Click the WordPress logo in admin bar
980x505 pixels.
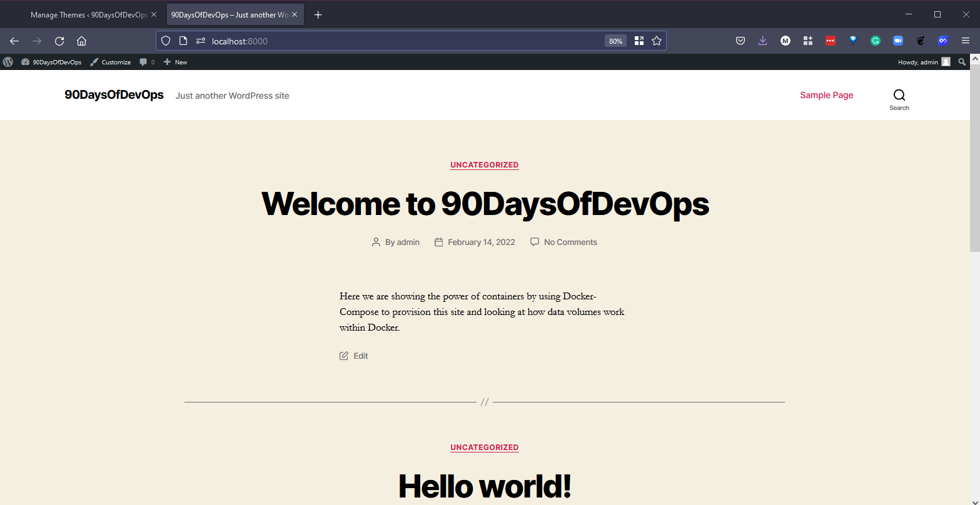8,62
